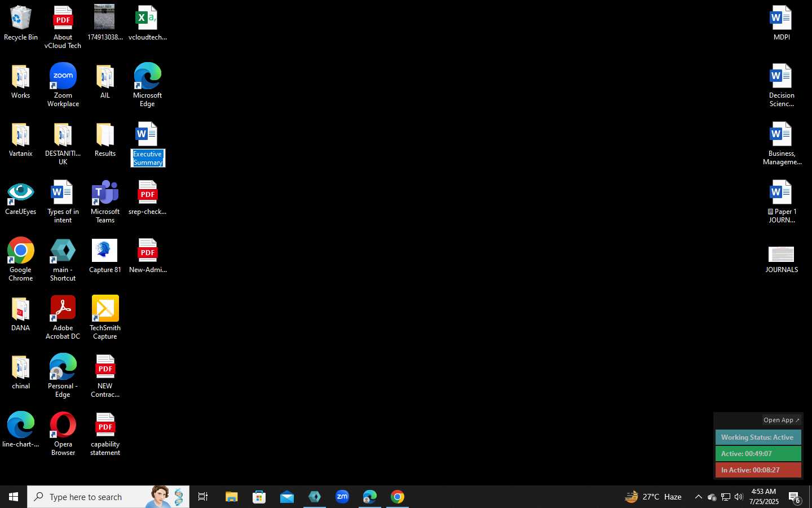Open Task View from taskbar

203,497
